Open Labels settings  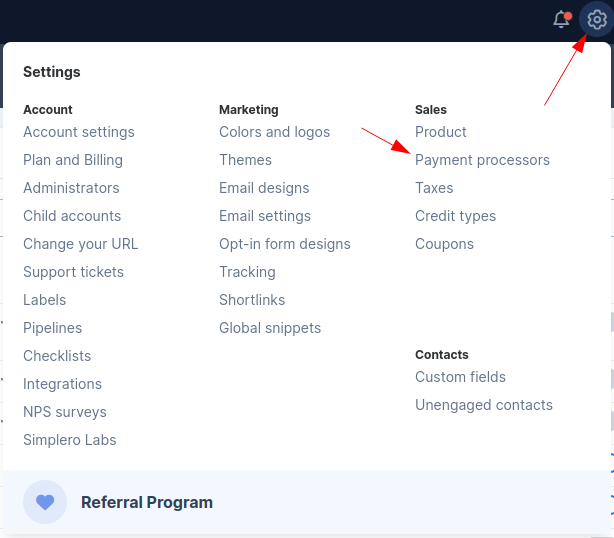[45, 300]
